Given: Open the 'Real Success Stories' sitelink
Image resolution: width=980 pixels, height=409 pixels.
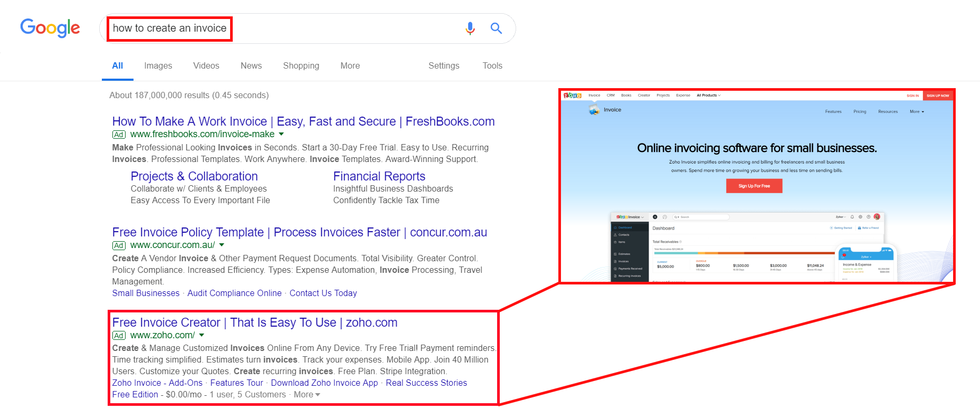Looking at the screenshot, I should pos(426,383).
